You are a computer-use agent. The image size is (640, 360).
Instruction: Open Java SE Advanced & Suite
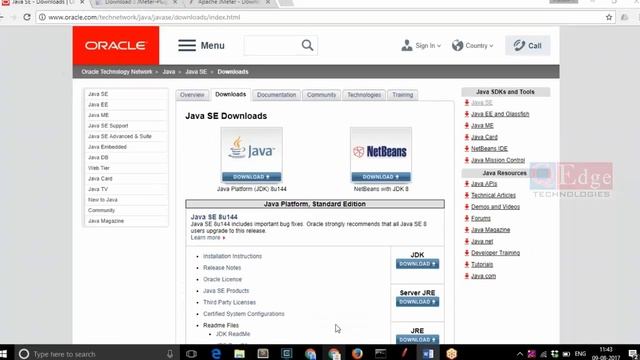120,136
